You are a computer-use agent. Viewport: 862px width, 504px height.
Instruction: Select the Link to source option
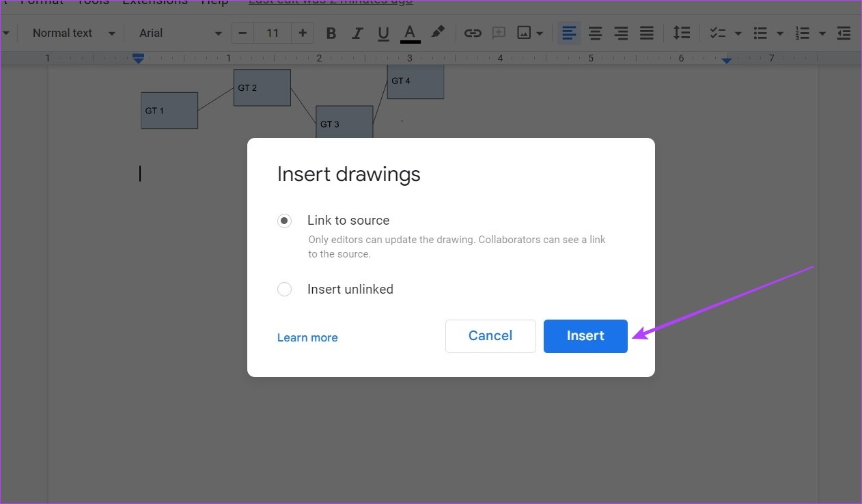pyautogui.click(x=284, y=221)
